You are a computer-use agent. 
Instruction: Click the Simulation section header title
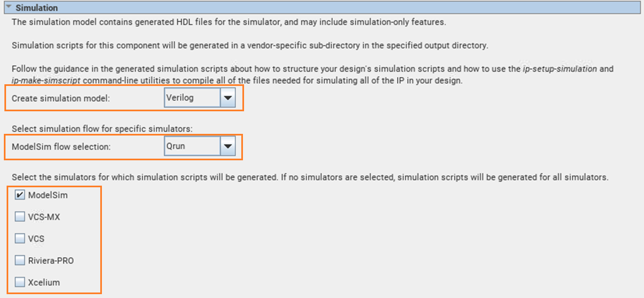point(36,8)
